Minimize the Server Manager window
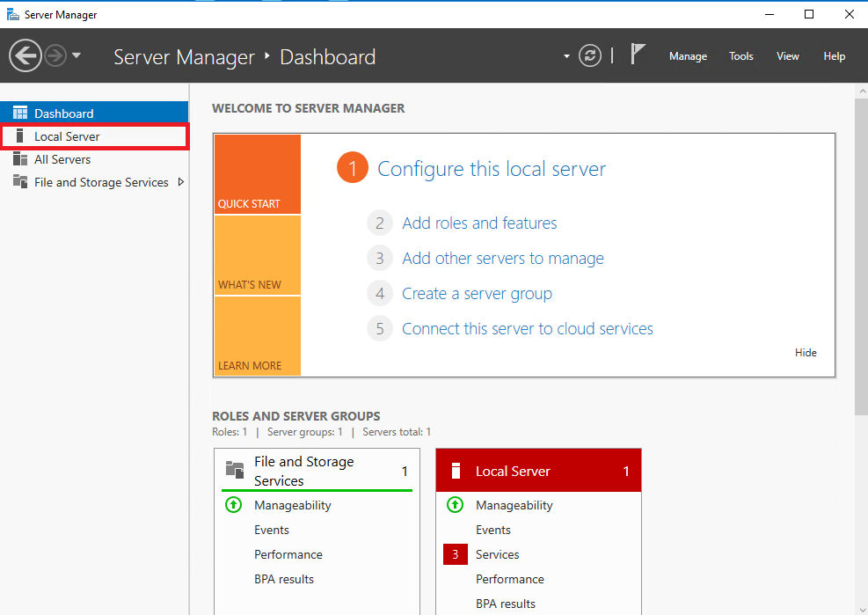868x615 pixels. [x=769, y=14]
